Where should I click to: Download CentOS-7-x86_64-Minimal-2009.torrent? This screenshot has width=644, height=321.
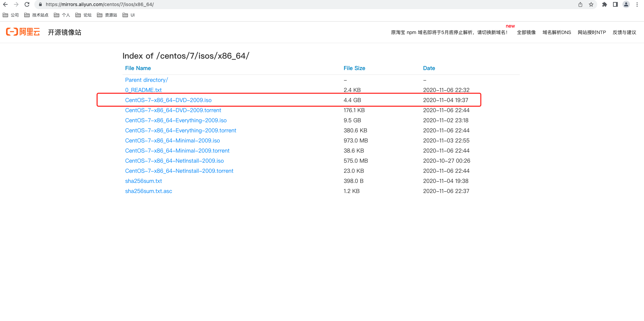click(x=177, y=151)
